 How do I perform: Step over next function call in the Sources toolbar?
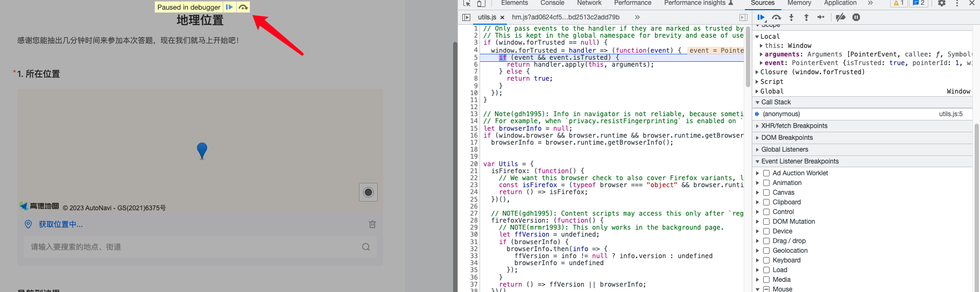point(776,17)
